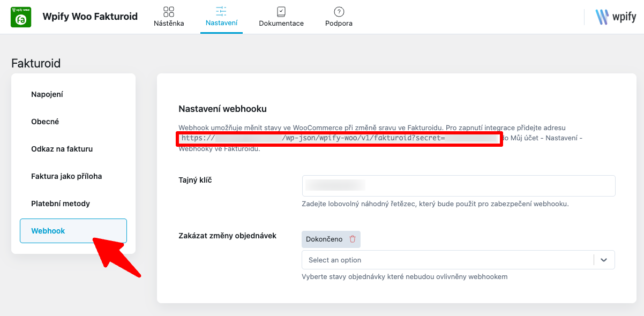Click the Nástěnka dashboard icon

(168, 11)
